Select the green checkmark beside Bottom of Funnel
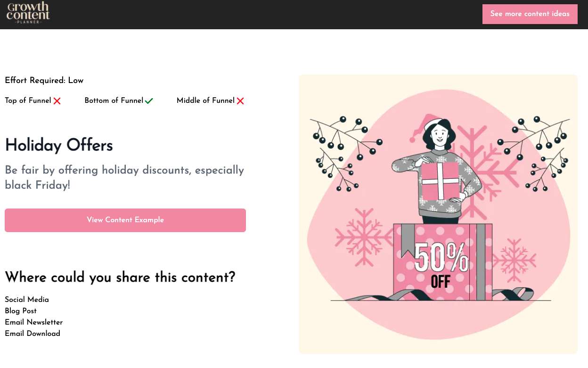 point(149,100)
